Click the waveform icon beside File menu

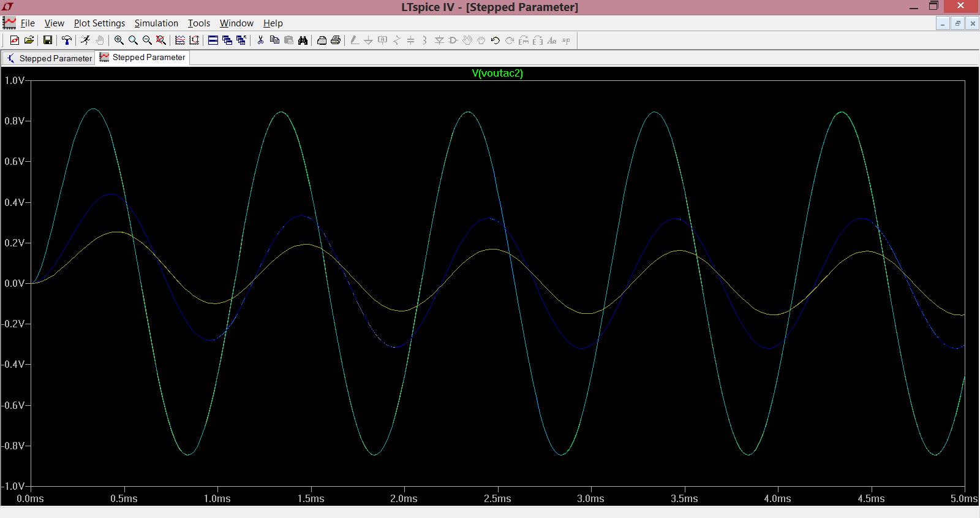coord(9,23)
